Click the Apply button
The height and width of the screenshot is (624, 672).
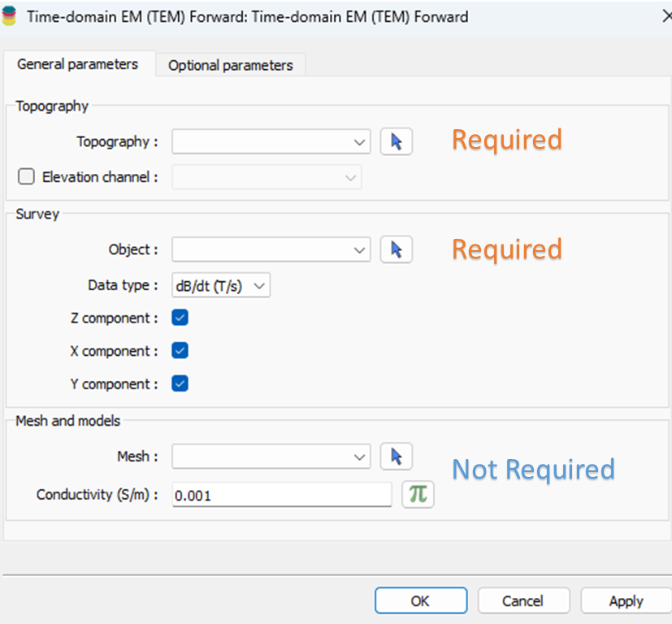626,601
